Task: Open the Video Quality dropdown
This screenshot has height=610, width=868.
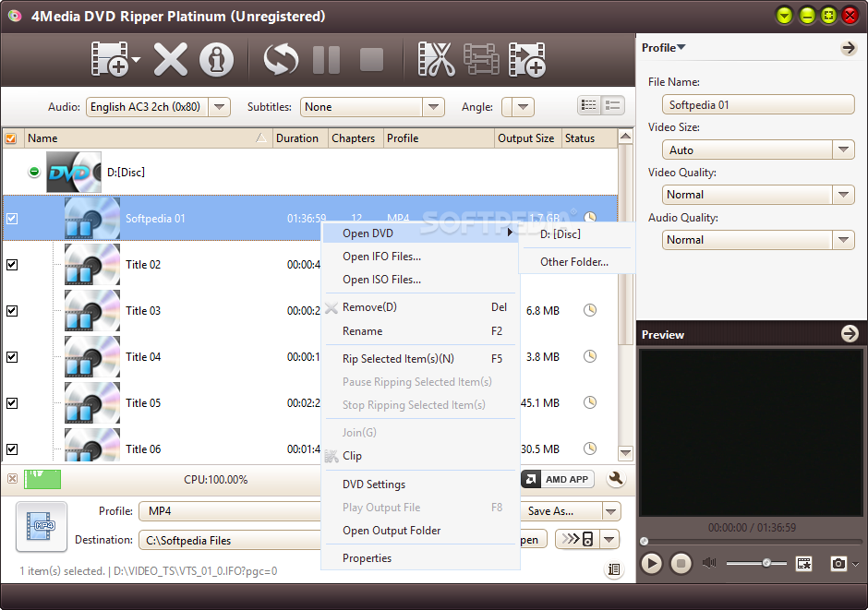Action: [x=843, y=195]
